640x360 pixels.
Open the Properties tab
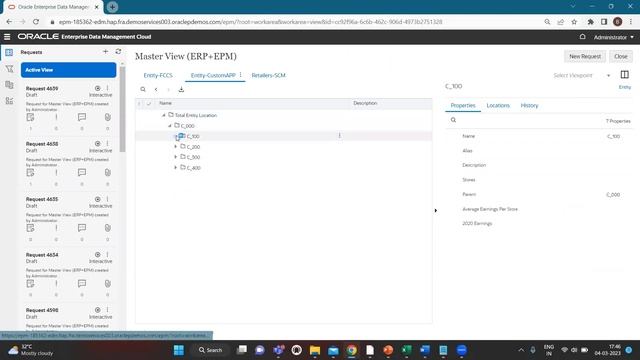point(463,106)
